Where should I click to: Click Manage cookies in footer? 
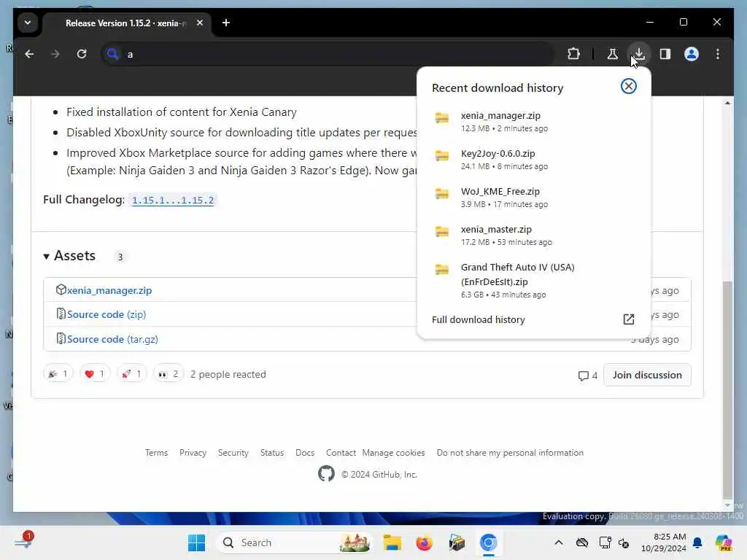(393, 452)
